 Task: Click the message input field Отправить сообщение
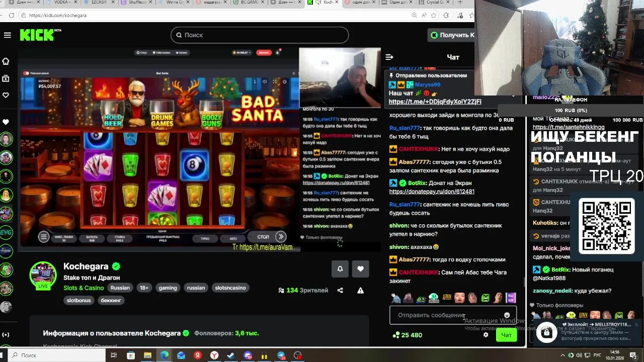(x=453, y=315)
